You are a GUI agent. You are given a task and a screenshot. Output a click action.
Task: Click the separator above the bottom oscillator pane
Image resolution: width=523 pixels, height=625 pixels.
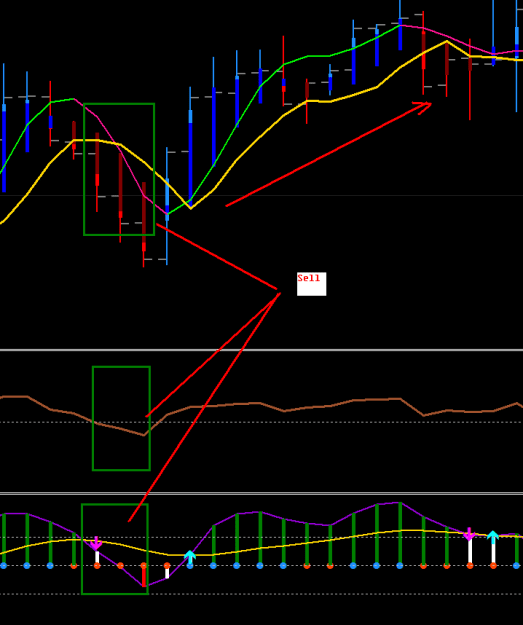262,493
